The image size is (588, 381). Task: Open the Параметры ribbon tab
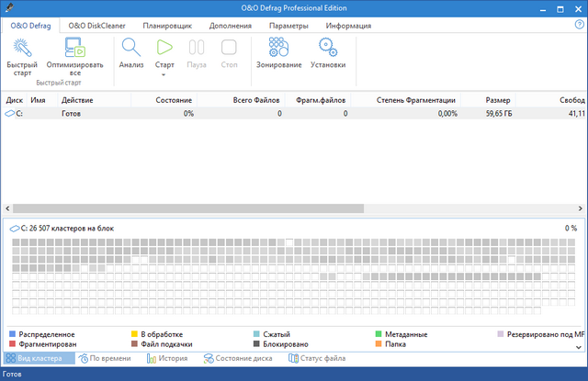288,25
